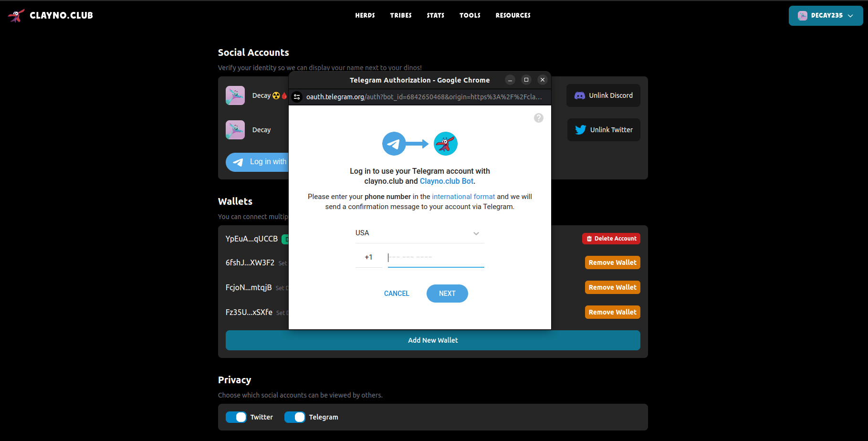The image size is (868, 441).
Task: Click the popup address bar URL
Action: (x=424, y=97)
